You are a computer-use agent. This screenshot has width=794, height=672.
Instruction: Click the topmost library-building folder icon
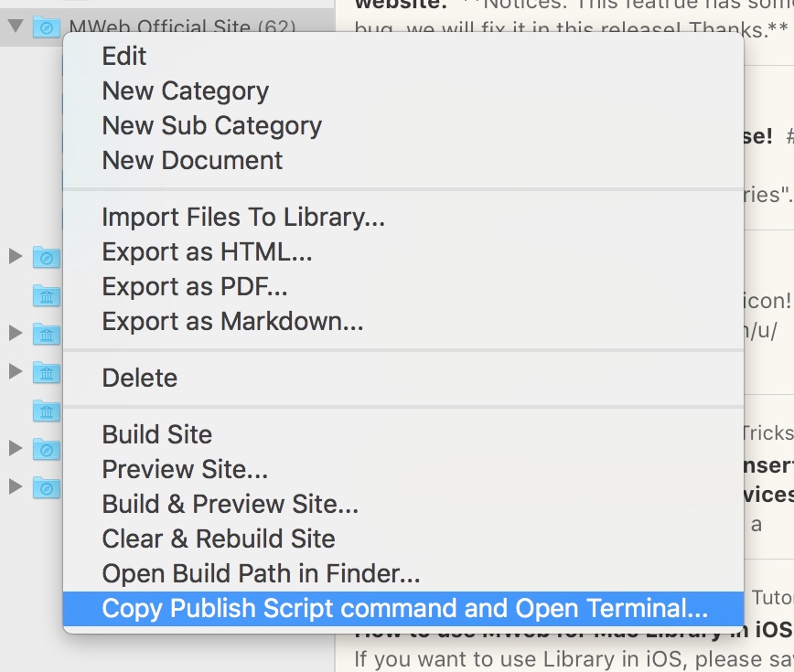[x=46, y=295]
